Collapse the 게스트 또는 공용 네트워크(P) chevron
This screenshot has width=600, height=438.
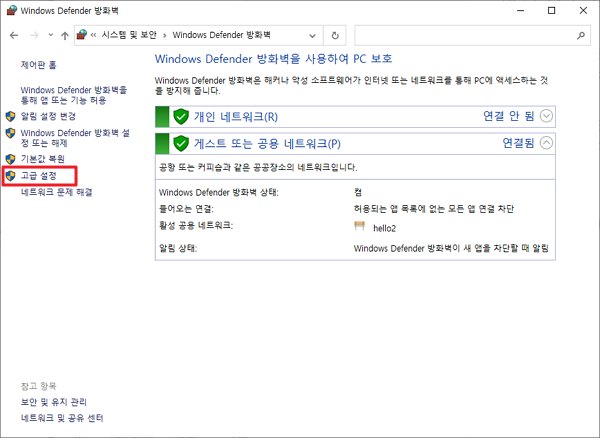(x=546, y=143)
